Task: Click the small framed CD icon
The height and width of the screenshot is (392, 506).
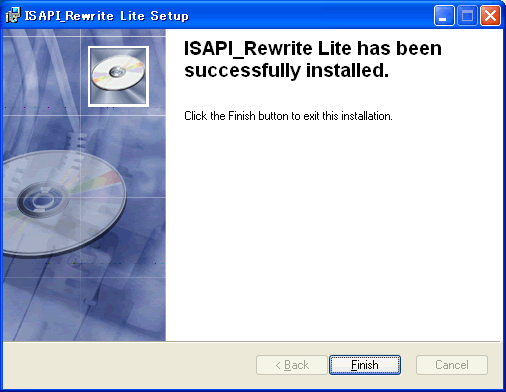Action: (x=118, y=76)
